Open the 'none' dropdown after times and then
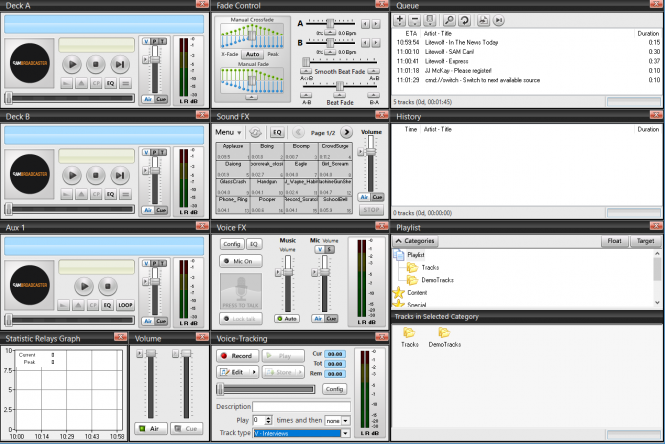 tap(346, 421)
